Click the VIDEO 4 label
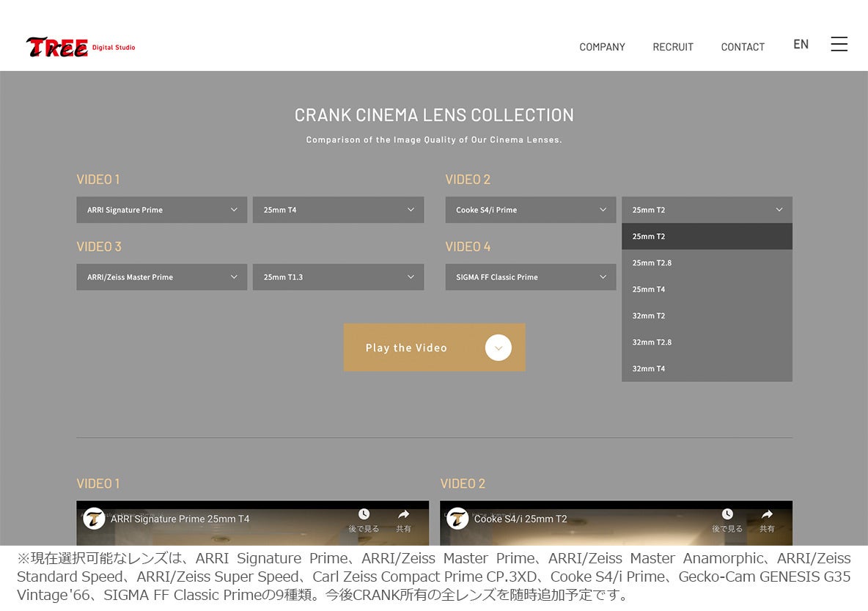The height and width of the screenshot is (611, 868). click(468, 246)
